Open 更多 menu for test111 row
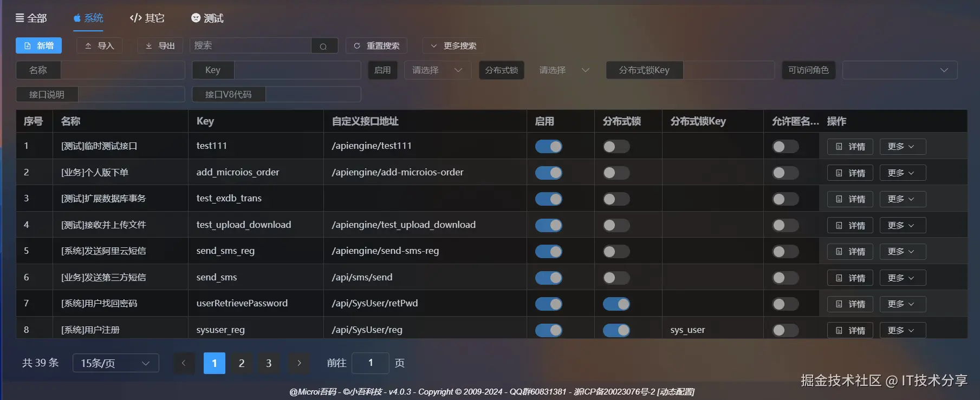The width and height of the screenshot is (980, 400). (903, 147)
